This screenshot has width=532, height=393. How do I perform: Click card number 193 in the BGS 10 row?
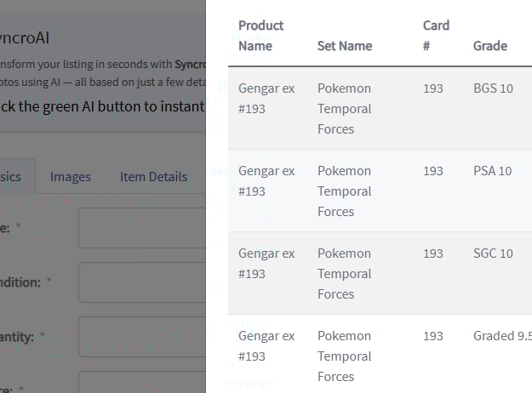433,88
